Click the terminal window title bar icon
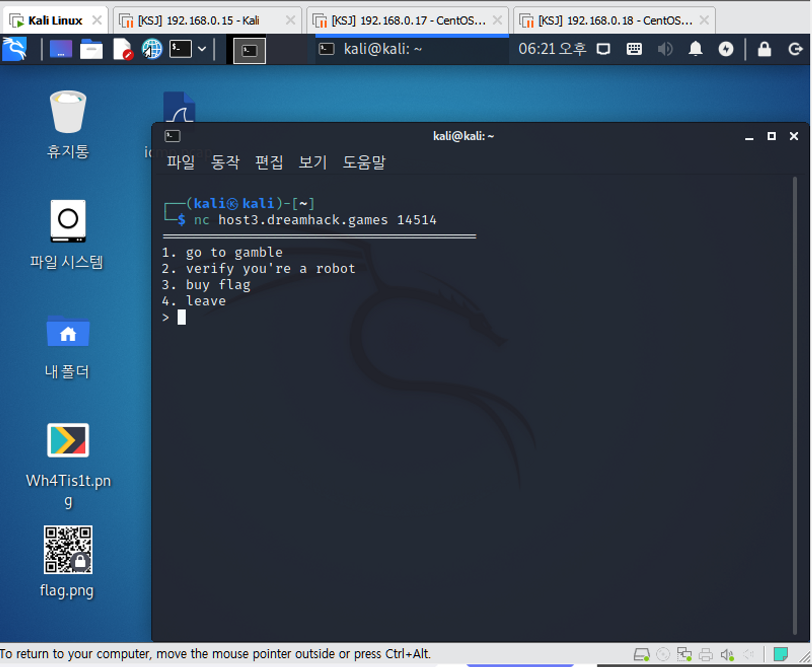Screen dimensions: 812x667 172,136
